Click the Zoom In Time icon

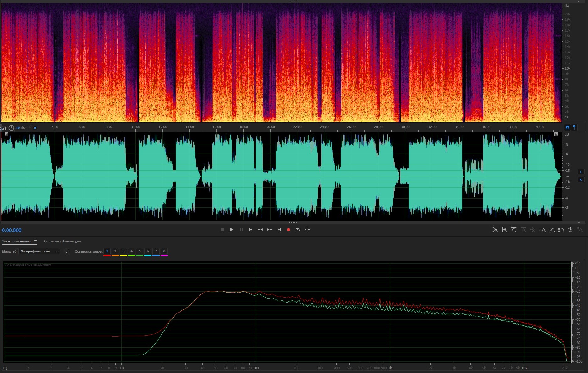tap(514, 230)
